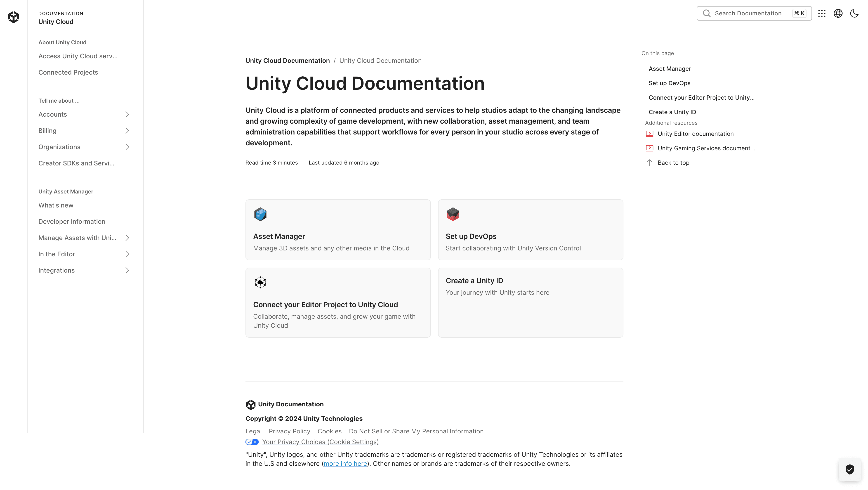Expand the Billing chevron
This screenshot has width=868, height=490.
(x=127, y=131)
